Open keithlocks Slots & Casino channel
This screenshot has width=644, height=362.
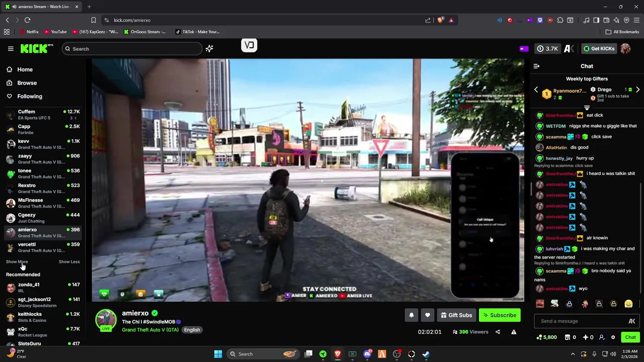click(x=43, y=317)
